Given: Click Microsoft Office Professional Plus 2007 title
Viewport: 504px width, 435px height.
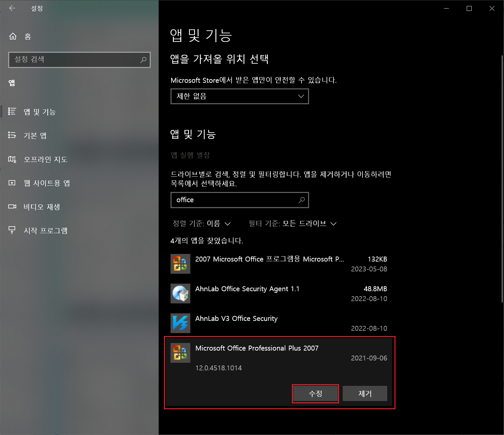Looking at the screenshot, I should coord(257,348).
